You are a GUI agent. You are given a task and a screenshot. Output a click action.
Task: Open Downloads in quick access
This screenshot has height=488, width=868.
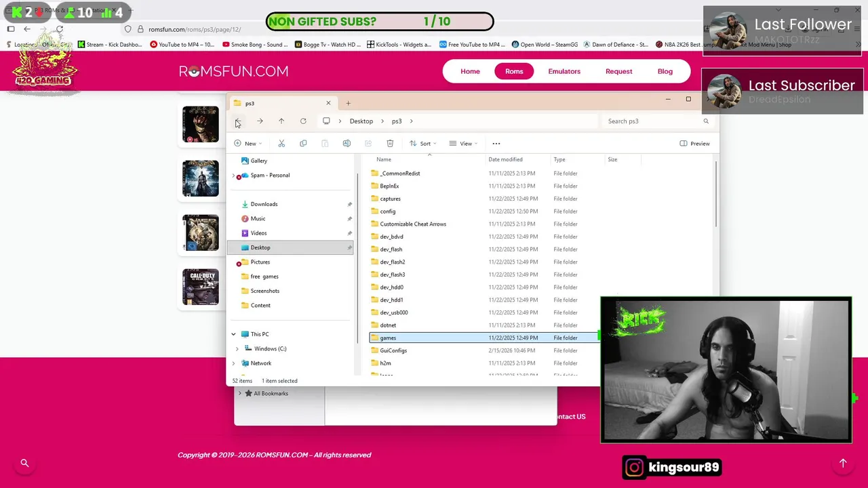[264, 204]
